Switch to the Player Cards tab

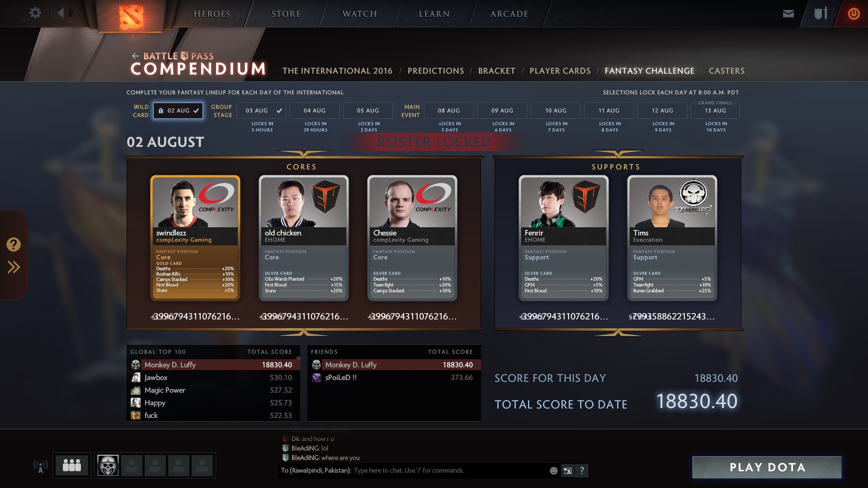560,71
